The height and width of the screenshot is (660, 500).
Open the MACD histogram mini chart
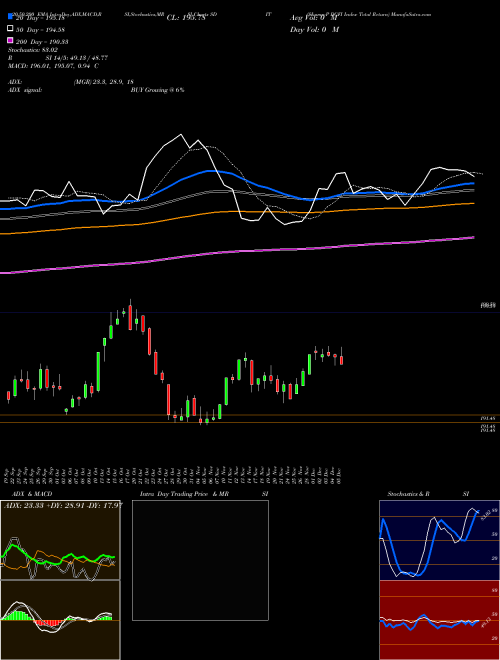tap(60, 620)
